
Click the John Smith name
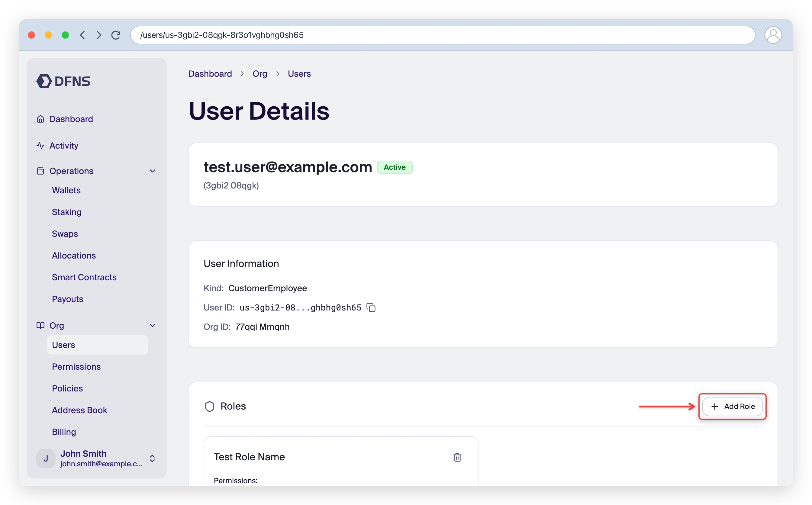pyautogui.click(x=83, y=454)
